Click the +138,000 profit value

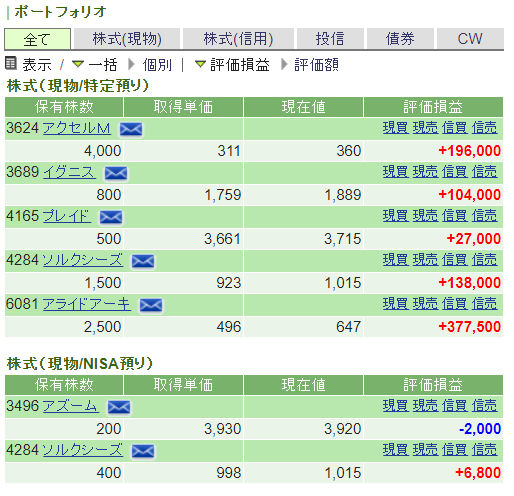point(469,283)
